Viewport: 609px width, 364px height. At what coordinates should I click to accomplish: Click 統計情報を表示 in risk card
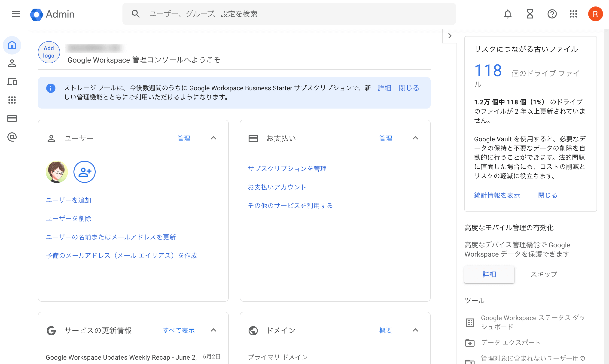coord(497,195)
